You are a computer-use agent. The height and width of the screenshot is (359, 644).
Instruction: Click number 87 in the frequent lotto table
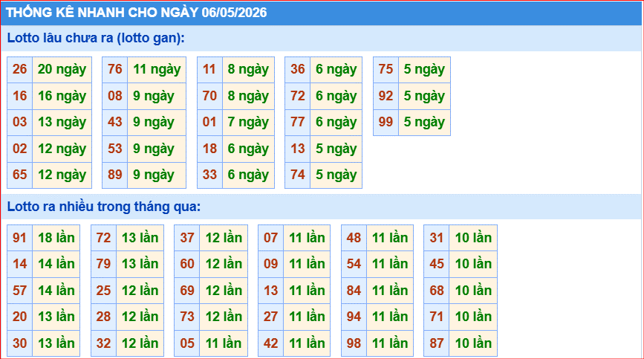pyautogui.click(x=437, y=343)
